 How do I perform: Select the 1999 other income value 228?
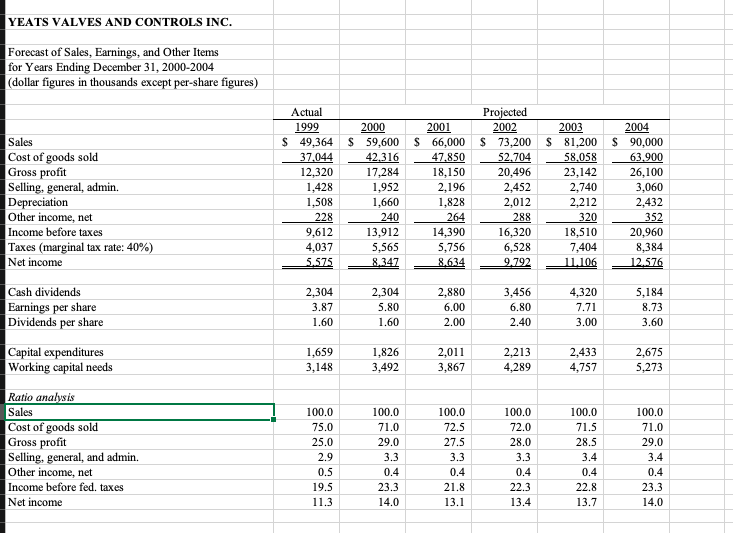(324, 217)
